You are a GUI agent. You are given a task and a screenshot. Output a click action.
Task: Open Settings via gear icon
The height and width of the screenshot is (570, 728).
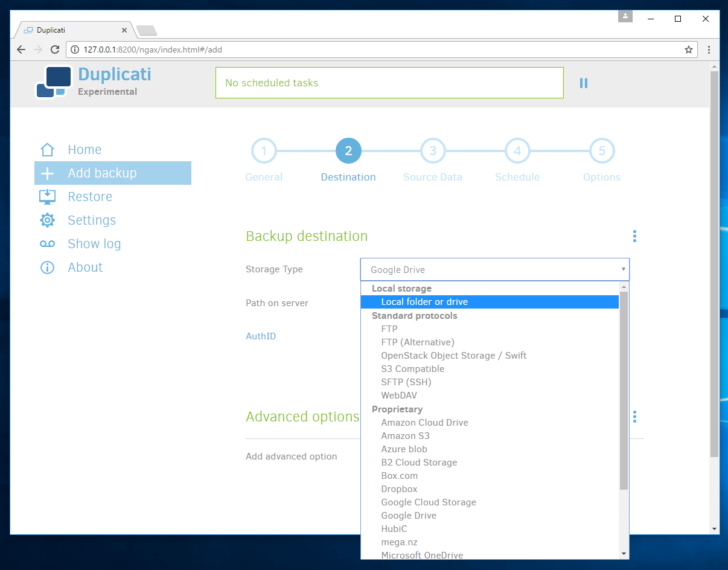[47, 220]
